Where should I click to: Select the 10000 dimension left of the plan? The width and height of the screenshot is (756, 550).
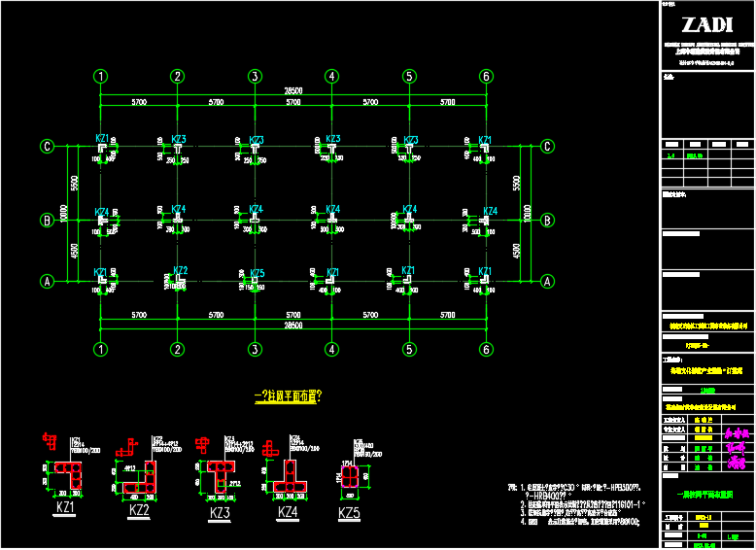(63, 214)
